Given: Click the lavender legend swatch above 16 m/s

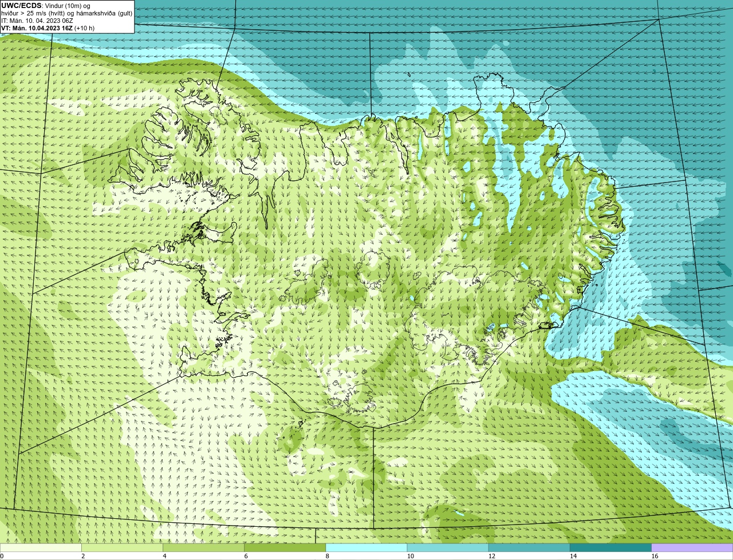Looking at the screenshot, I should [x=692, y=548].
